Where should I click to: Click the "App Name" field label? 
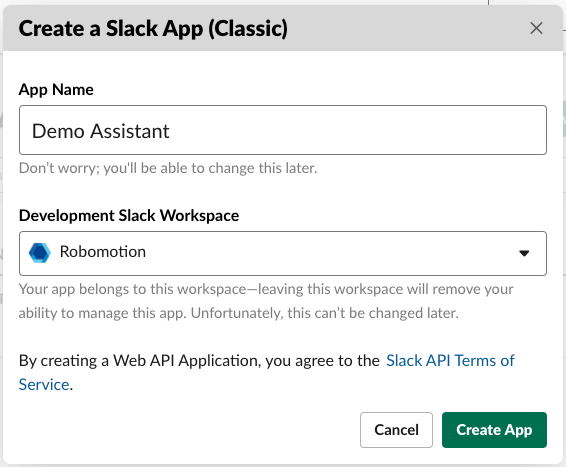56,90
